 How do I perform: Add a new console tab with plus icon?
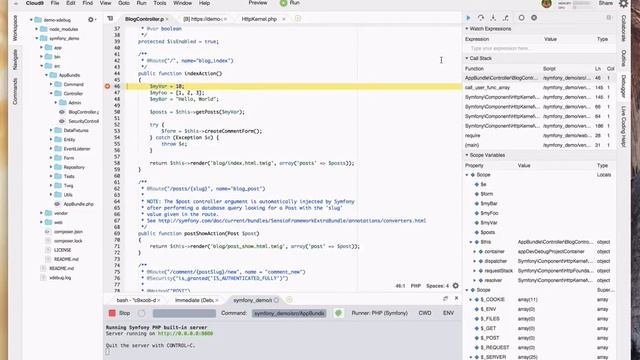pos(289,300)
